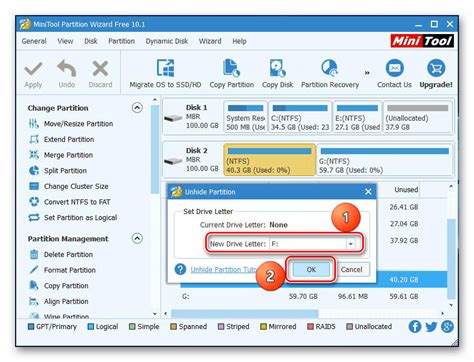Select the Unallocated 37.9 GB block
Image resolution: width=474 pixels, height=362 pixels.
point(418,117)
